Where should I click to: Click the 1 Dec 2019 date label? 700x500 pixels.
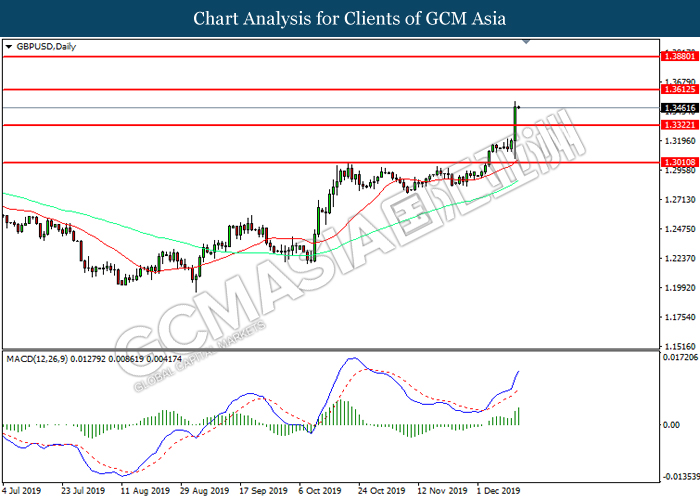tap(498, 491)
